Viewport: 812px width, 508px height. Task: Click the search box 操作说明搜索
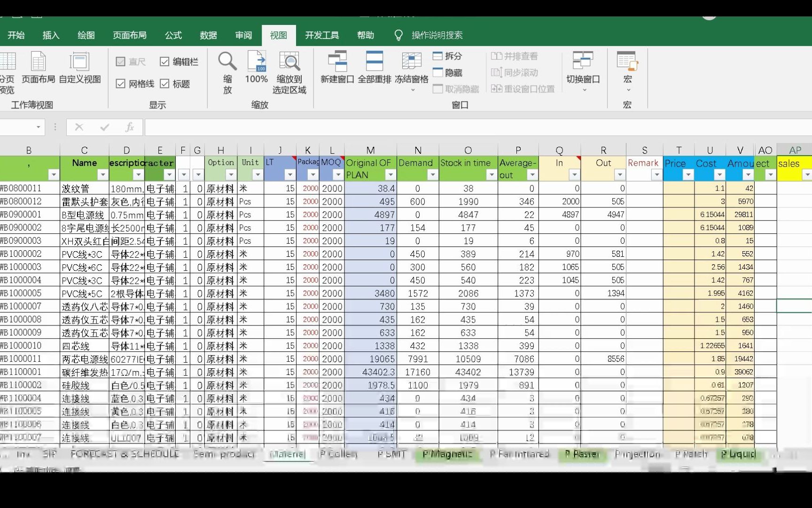click(x=437, y=35)
